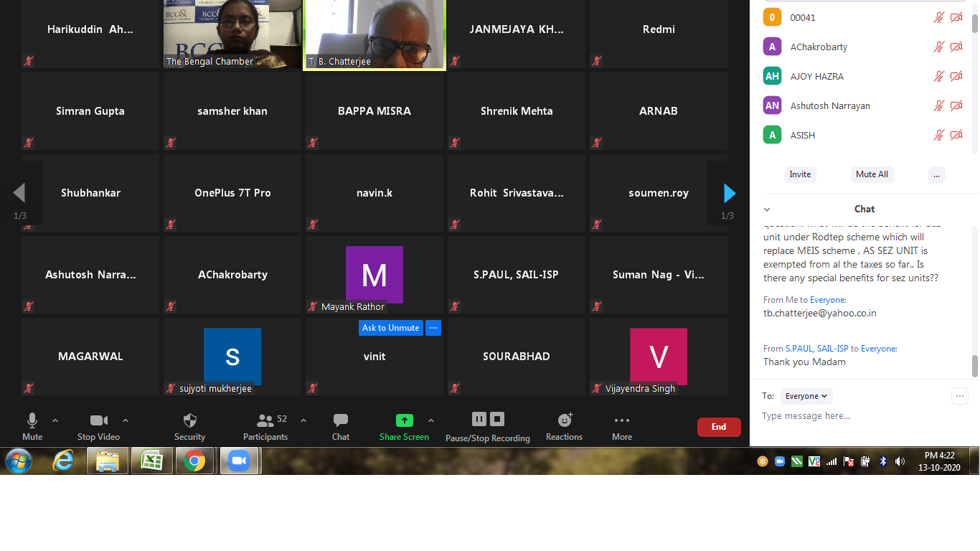Click Invite button in participants panel
The image size is (980, 551).
[800, 174]
